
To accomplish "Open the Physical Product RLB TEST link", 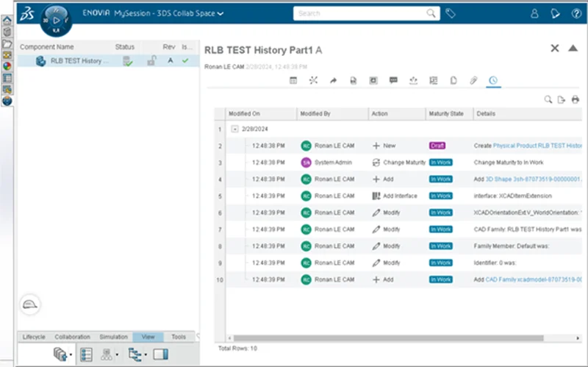I will pos(538,146).
